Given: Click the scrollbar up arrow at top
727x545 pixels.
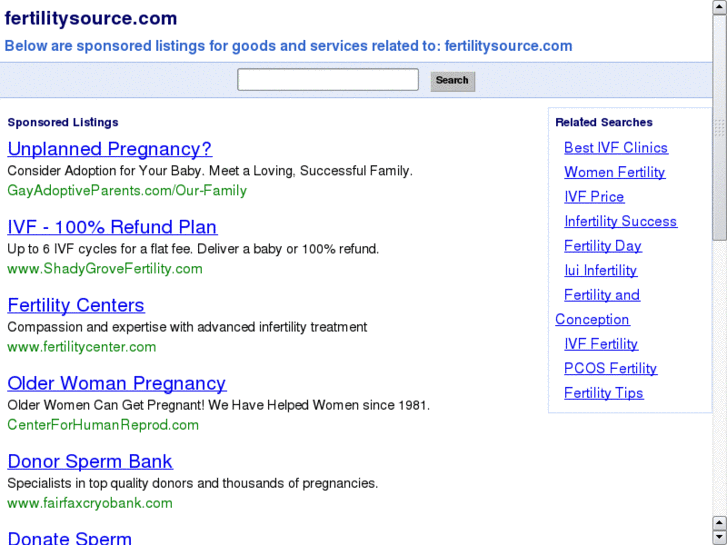Looking at the screenshot, I should pyautogui.click(x=720, y=7).
